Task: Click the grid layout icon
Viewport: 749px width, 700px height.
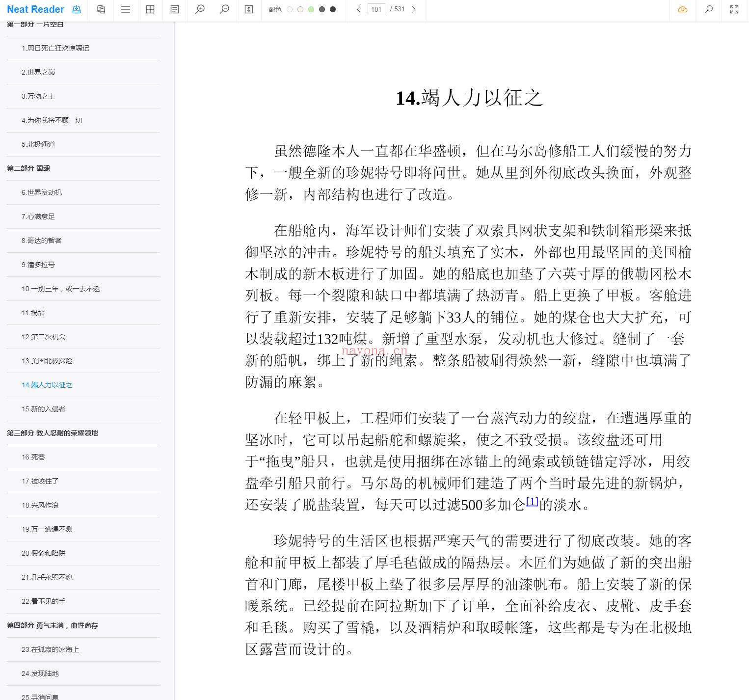Action: click(x=150, y=9)
